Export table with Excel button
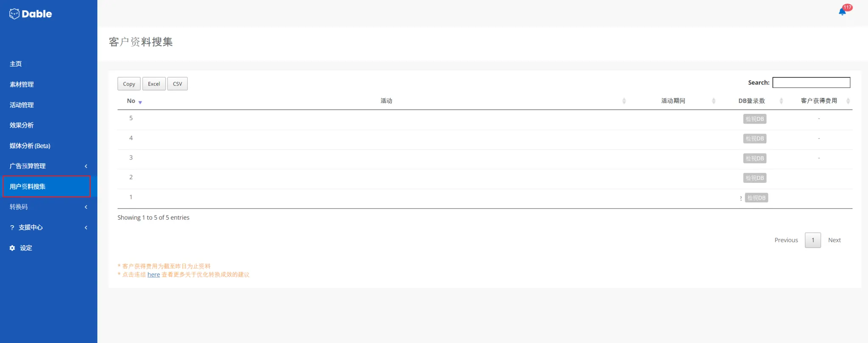This screenshot has width=868, height=343. (x=154, y=84)
